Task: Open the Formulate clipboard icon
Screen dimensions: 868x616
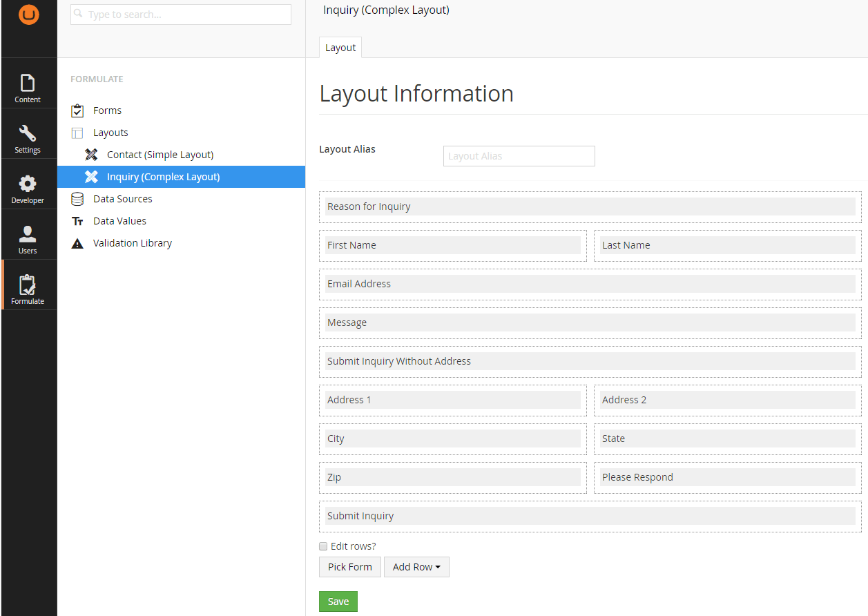Action: (28, 285)
